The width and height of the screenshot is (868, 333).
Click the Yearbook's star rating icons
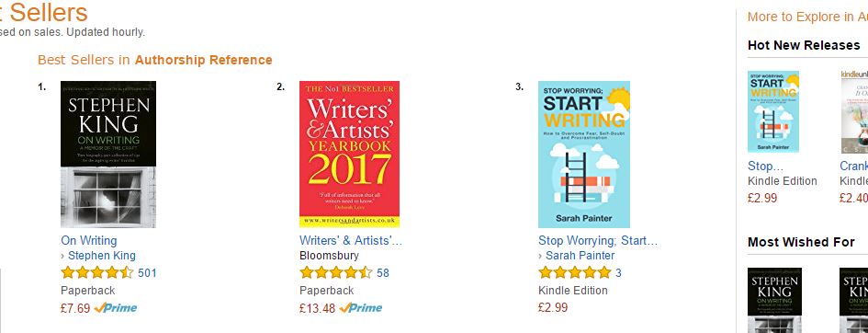point(335,272)
